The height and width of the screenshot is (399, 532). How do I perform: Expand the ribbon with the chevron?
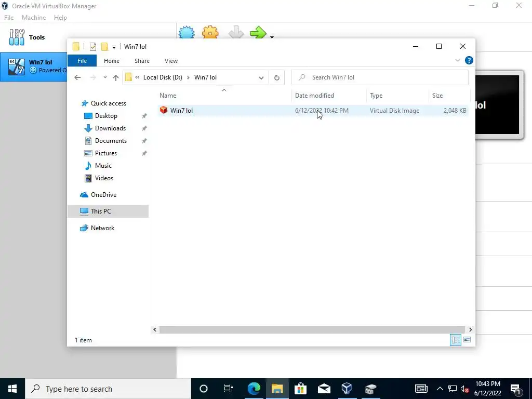(x=457, y=60)
